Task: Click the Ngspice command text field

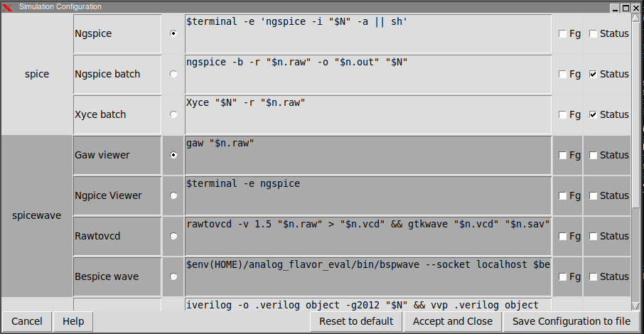Action: coord(367,33)
